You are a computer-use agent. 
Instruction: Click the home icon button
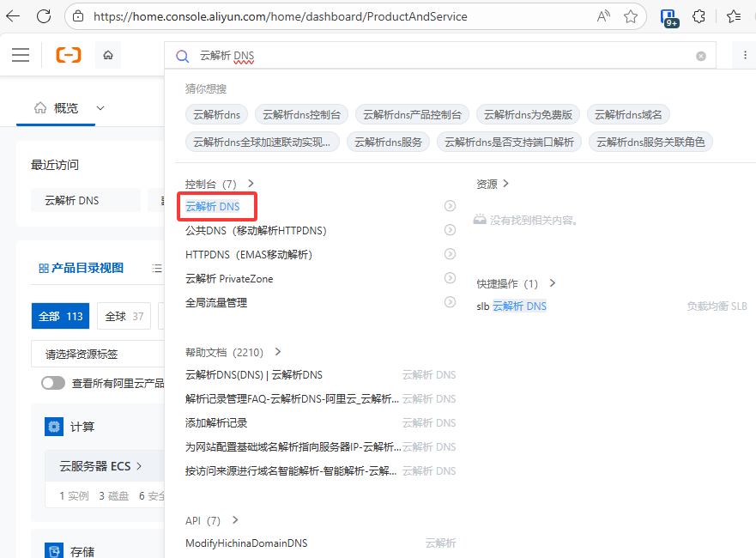pos(108,55)
